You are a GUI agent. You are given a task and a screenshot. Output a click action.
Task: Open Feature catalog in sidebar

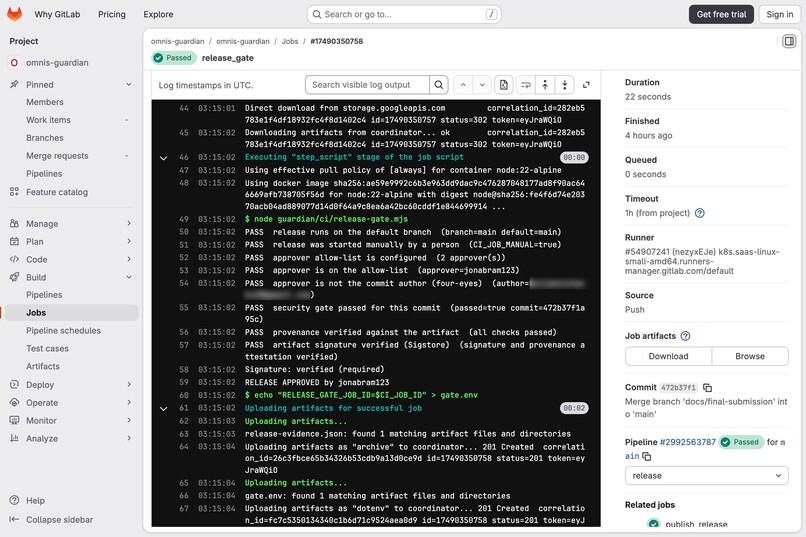click(57, 192)
